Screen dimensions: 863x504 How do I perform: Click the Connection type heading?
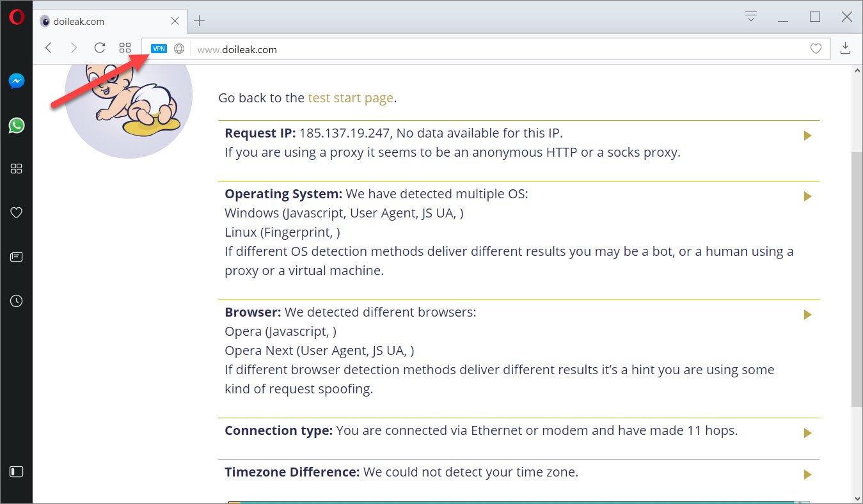[278, 430]
